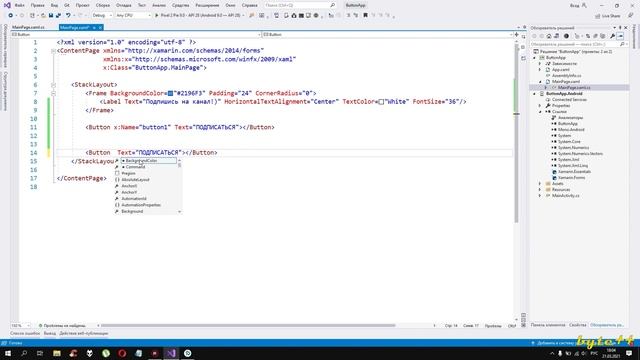Open File Explorer from the taskbar
This screenshot has width=640, height=360.
coord(57,353)
